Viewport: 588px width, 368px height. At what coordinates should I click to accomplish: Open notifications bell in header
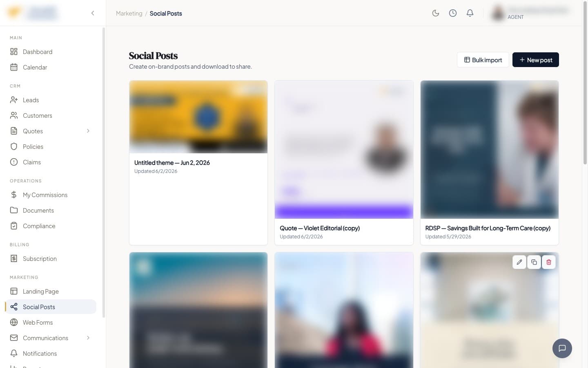click(470, 13)
